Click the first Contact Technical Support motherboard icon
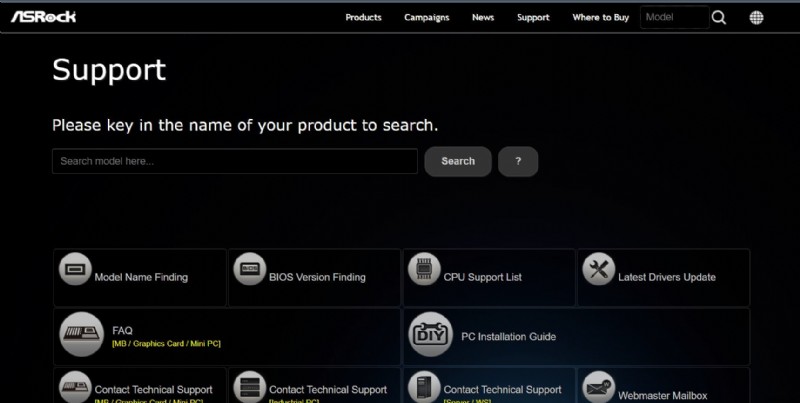This screenshot has width=800, height=403. [x=75, y=387]
